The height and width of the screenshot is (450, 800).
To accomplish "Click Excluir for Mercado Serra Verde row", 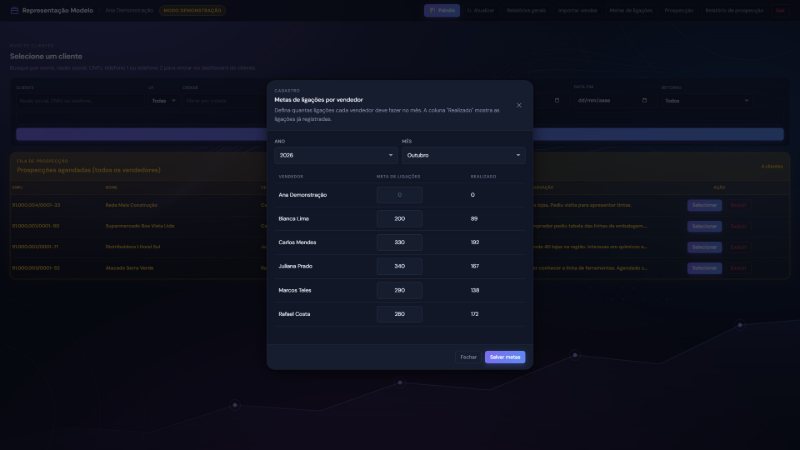I will tap(738, 268).
